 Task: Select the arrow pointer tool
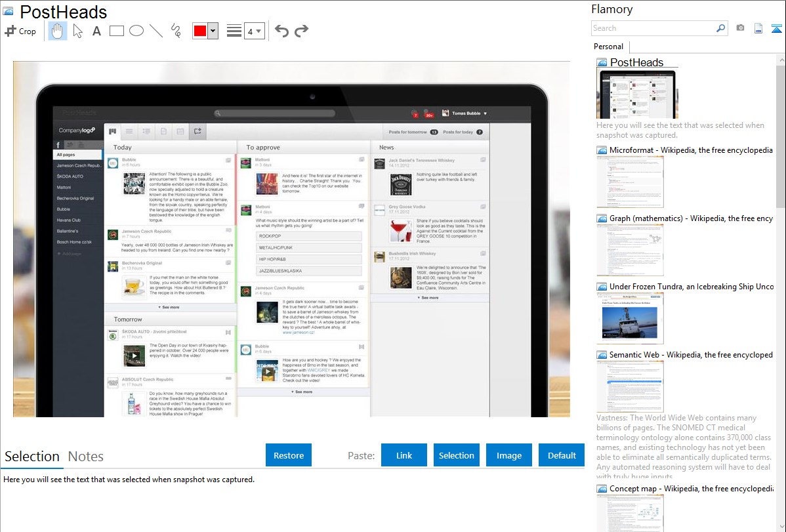pyautogui.click(x=77, y=31)
